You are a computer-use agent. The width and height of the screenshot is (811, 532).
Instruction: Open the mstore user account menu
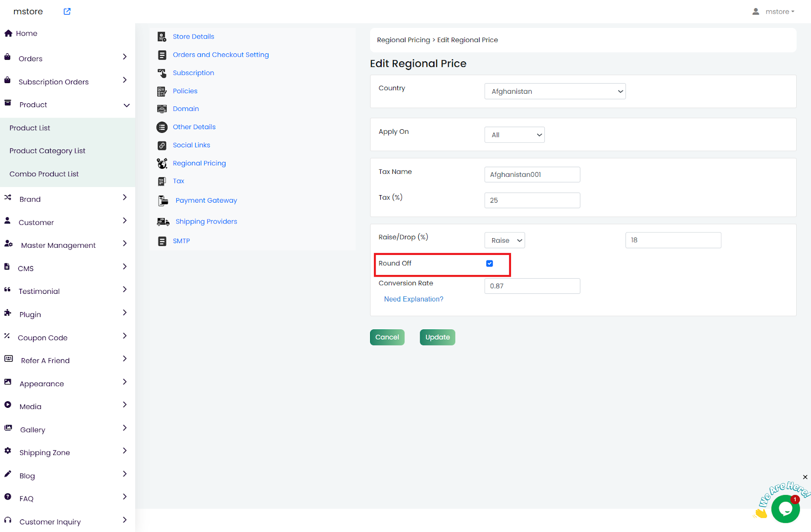point(773,12)
